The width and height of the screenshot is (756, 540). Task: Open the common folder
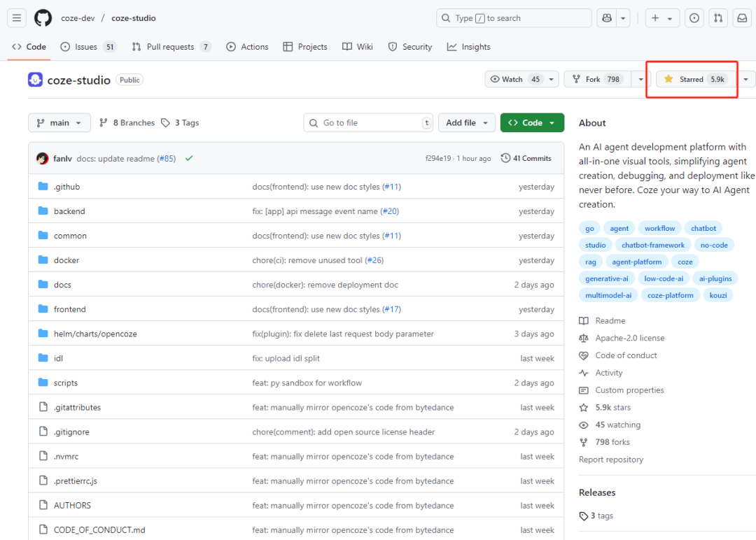pyautogui.click(x=71, y=236)
